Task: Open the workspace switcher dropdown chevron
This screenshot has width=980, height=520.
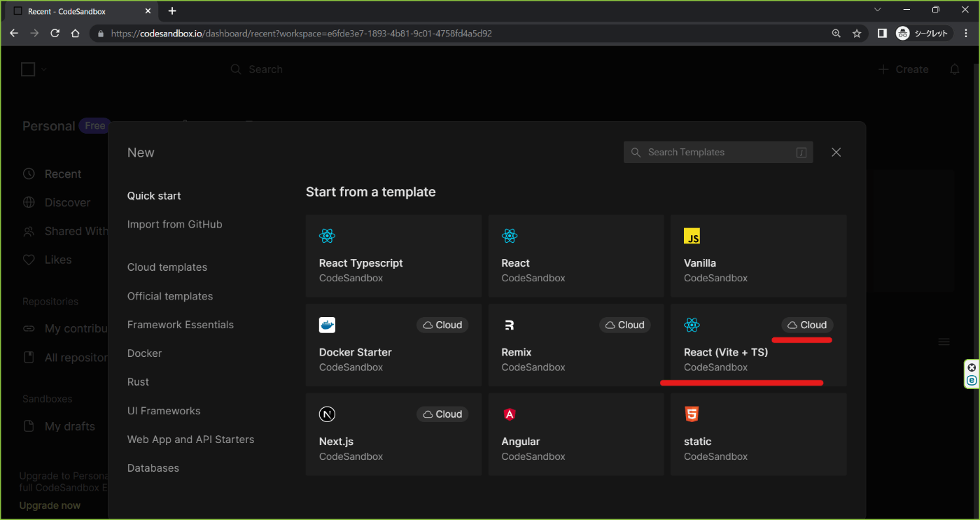Action: (x=44, y=69)
